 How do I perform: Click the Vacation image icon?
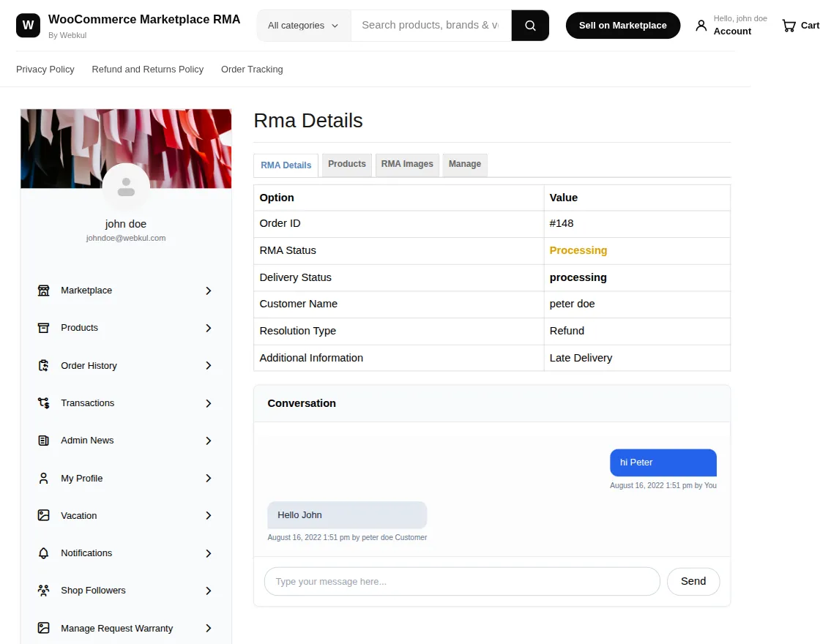click(x=43, y=515)
